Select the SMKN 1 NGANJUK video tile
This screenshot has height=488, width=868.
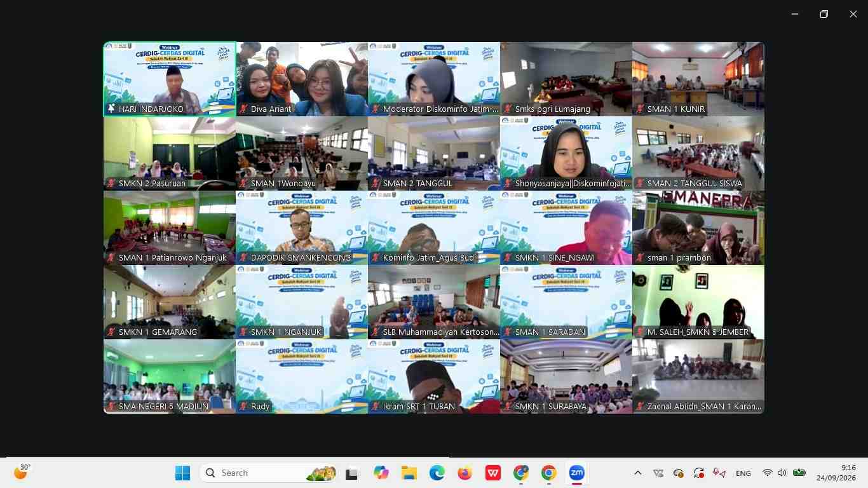(x=302, y=302)
